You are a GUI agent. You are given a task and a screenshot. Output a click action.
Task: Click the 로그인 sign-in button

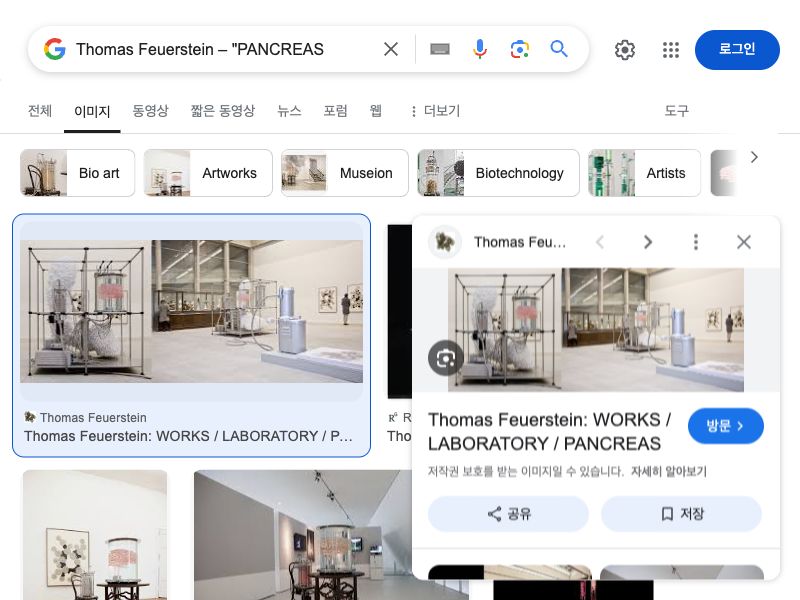(x=737, y=49)
